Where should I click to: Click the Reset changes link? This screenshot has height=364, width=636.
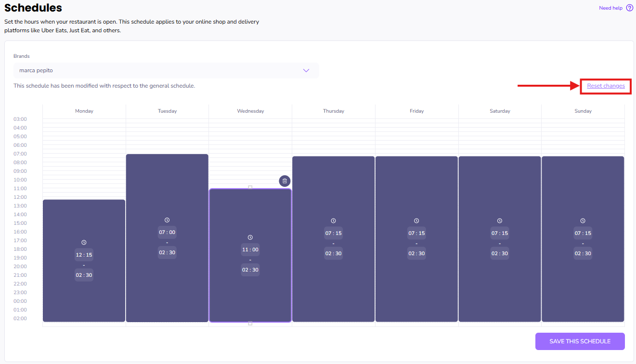point(606,86)
